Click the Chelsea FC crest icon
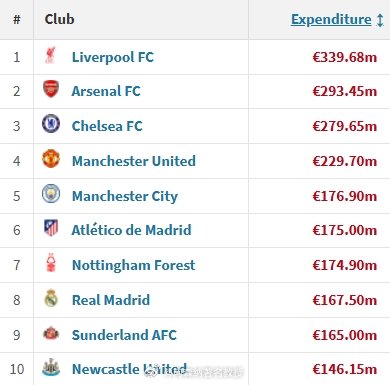390x385 pixels. pos(51,124)
